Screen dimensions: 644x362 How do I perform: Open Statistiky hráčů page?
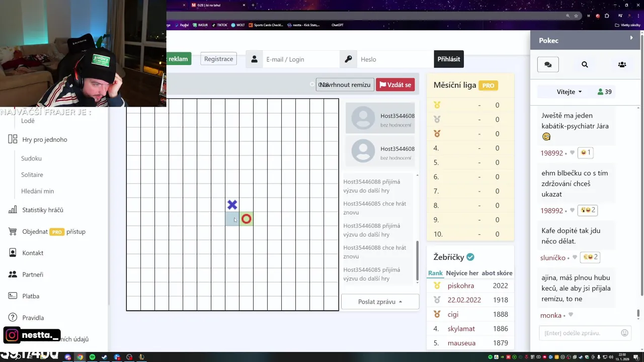[x=43, y=210]
